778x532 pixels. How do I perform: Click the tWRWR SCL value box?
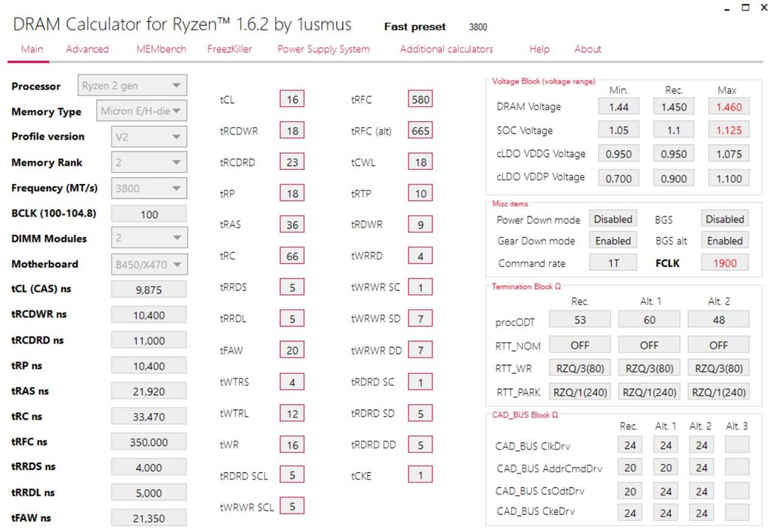pos(293,506)
